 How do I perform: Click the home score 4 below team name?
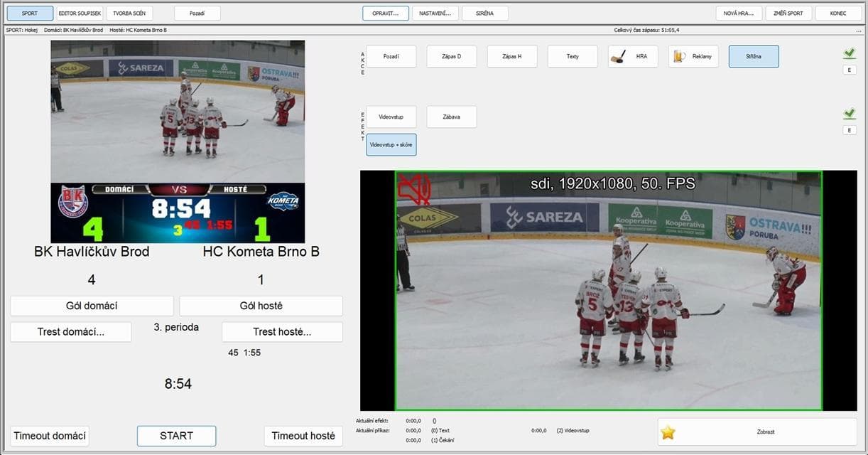point(92,280)
